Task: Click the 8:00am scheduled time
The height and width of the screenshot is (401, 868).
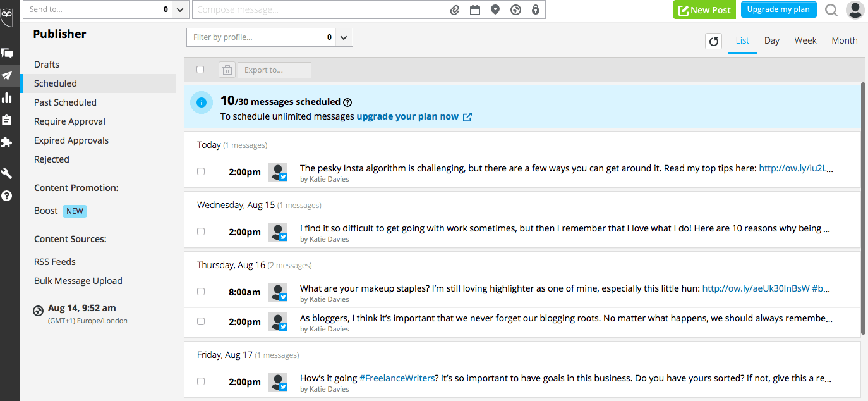Action: click(x=244, y=292)
